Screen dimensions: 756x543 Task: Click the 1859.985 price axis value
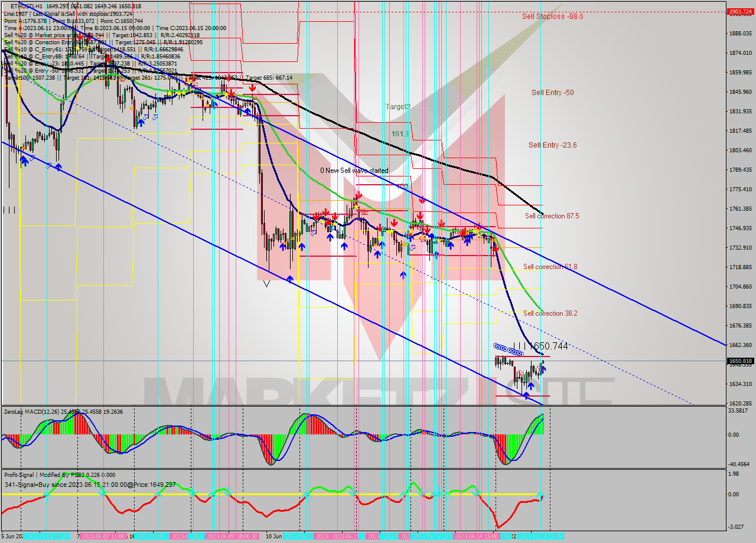[740, 73]
